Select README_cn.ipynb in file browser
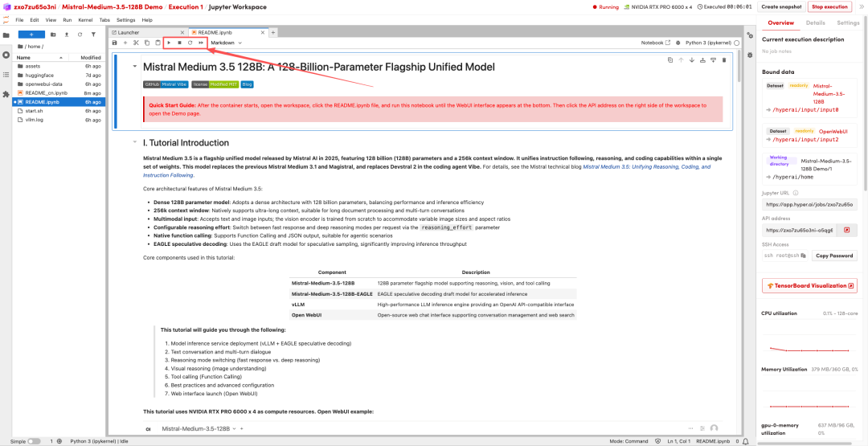The width and height of the screenshot is (868, 446). (x=59, y=93)
